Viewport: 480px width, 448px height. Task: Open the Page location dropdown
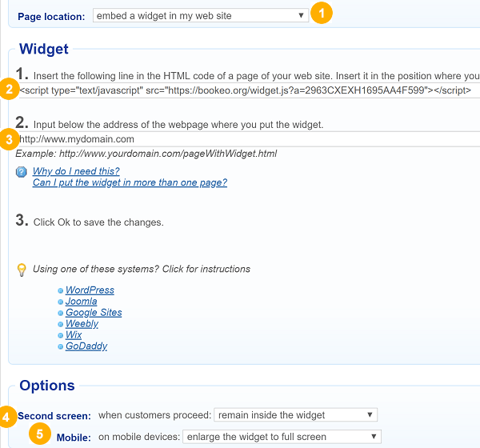[201, 16]
